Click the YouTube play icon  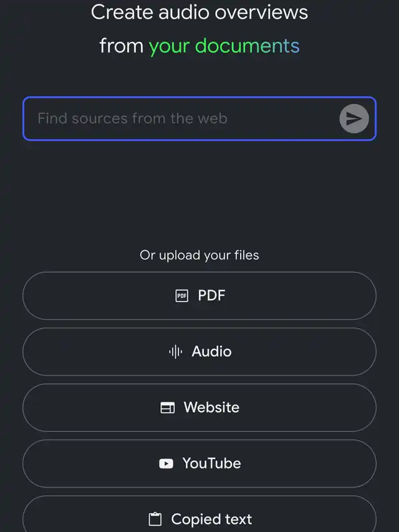click(x=166, y=463)
